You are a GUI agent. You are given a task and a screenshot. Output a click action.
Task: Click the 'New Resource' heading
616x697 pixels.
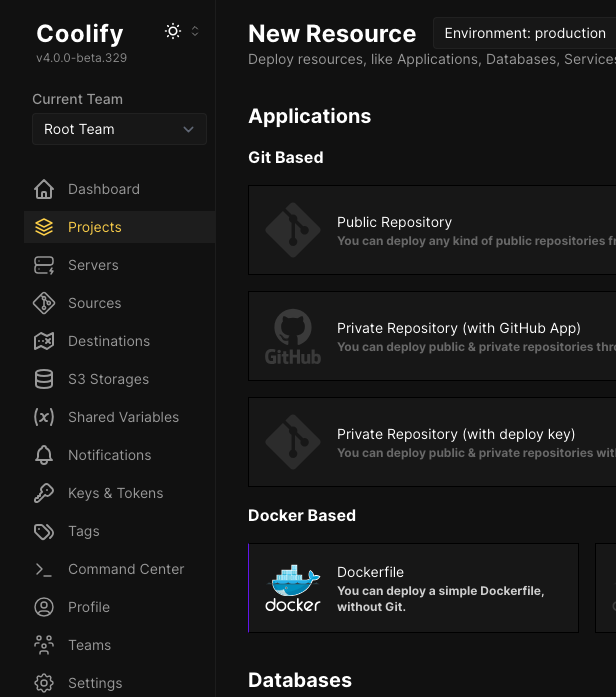pos(332,34)
